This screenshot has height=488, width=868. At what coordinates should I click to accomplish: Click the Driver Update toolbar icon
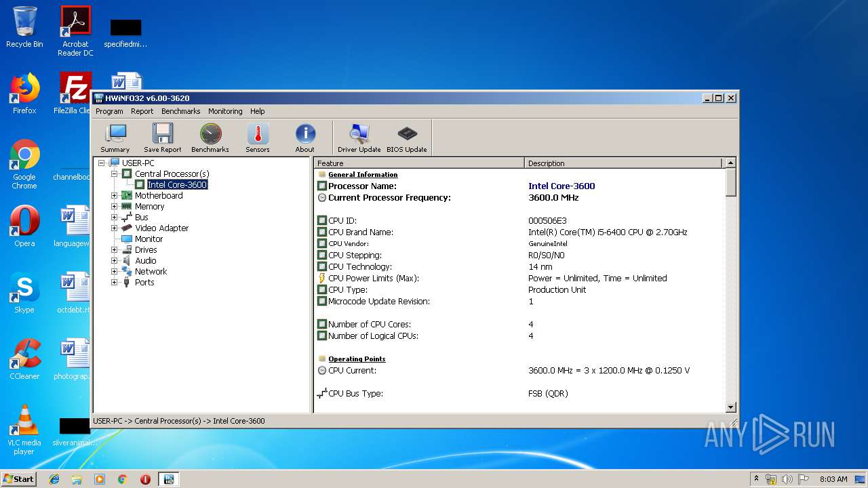click(x=359, y=138)
